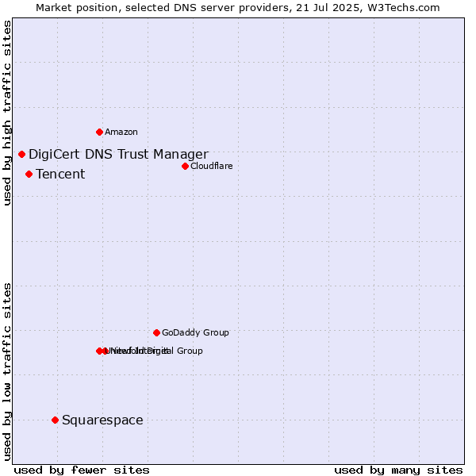Image resolution: width=476 pixels, height=476 pixels.
Task: Click the red Cloudflare data point
Action: point(185,166)
